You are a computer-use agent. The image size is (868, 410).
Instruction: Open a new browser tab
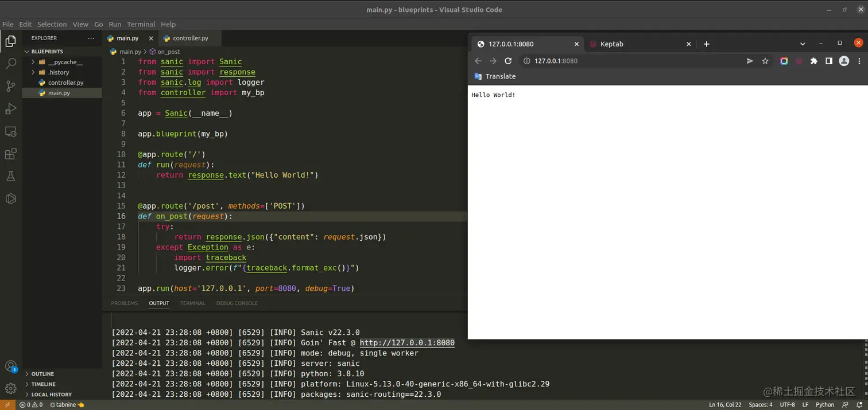707,44
